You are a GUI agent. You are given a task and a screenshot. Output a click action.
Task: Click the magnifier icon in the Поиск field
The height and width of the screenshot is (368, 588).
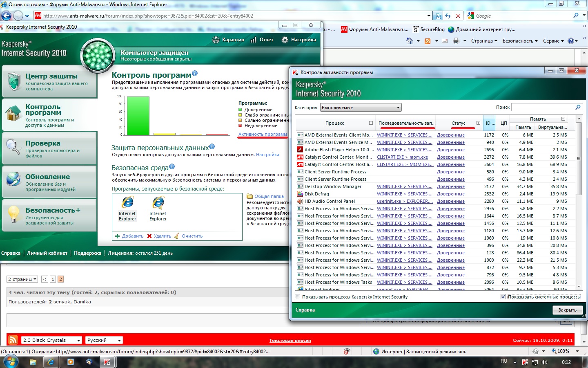[x=578, y=107]
